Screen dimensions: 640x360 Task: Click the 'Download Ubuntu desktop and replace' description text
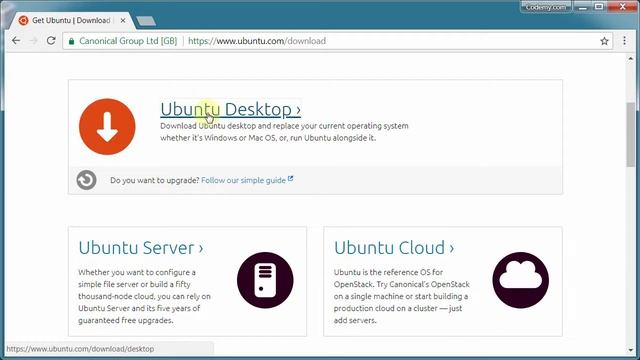(284, 132)
